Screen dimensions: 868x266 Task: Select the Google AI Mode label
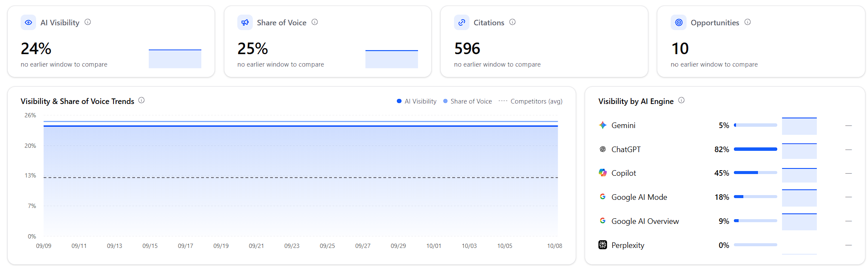(x=639, y=197)
